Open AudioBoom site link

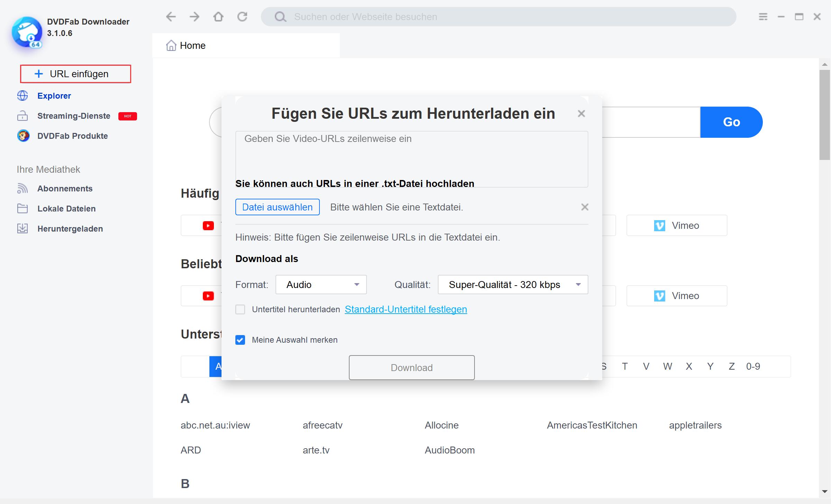(x=450, y=450)
